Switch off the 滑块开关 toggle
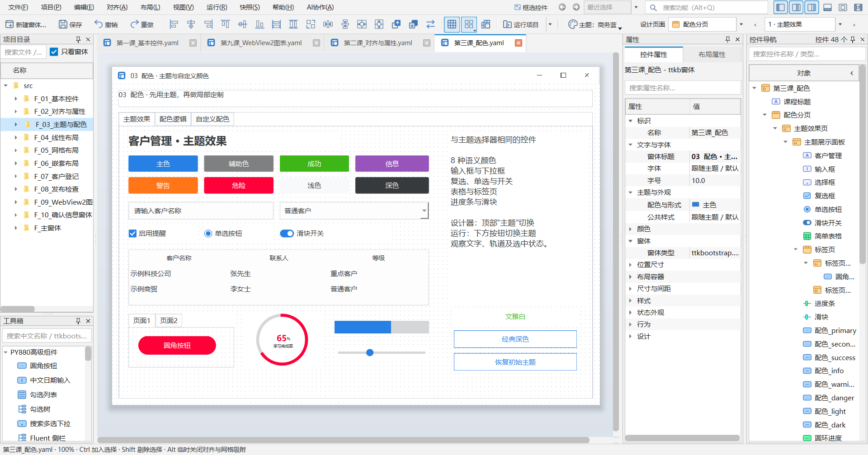Viewport: 868px width, 455px height. tap(287, 234)
